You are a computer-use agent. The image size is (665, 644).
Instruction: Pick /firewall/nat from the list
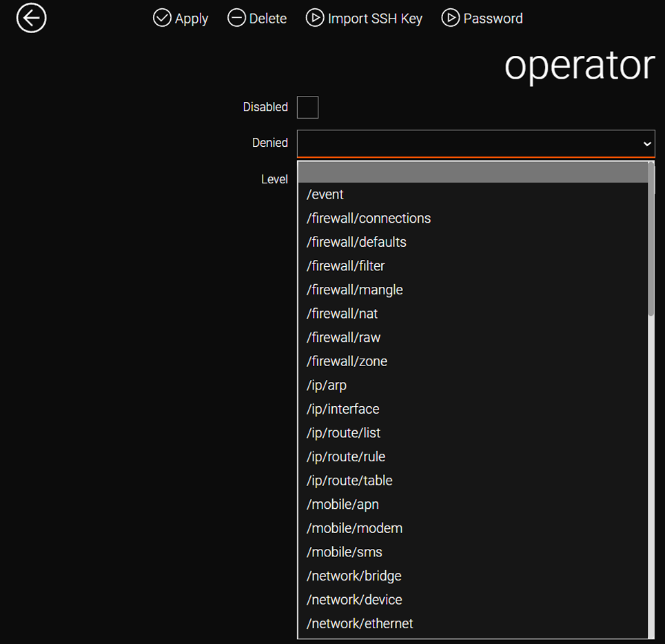[473, 314]
